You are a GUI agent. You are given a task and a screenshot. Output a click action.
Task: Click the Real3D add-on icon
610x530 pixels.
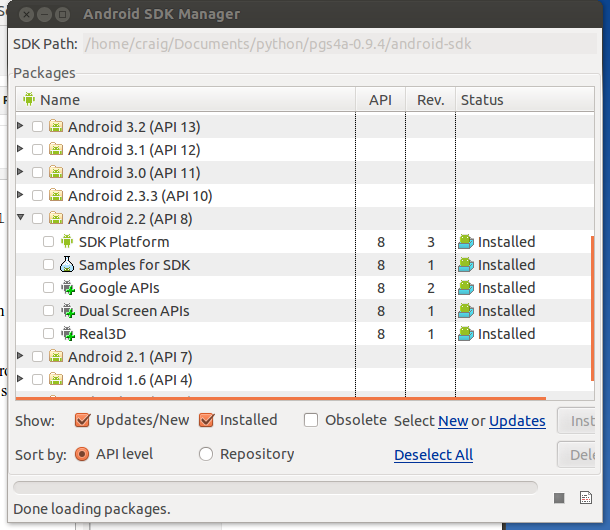click(x=68, y=333)
